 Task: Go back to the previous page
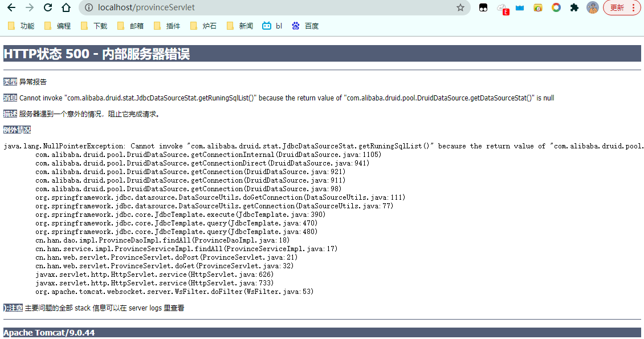(x=11, y=7)
